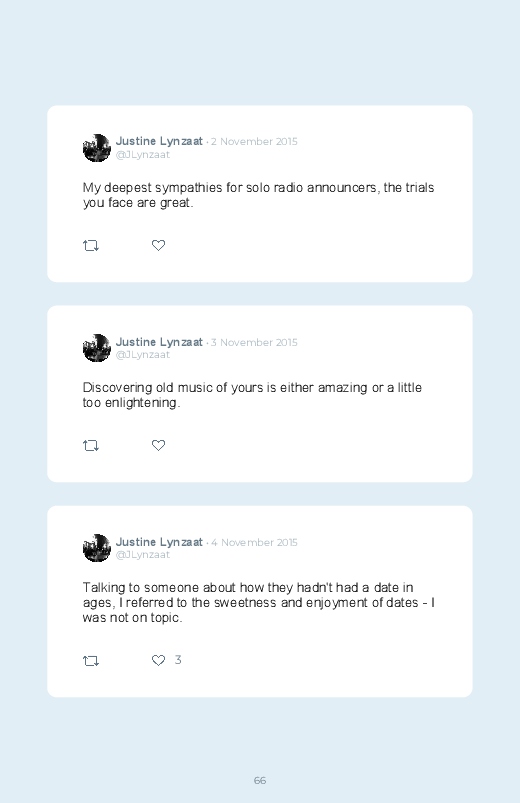The image size is (520, 803).
Task: Click @JLynzaat handle in third tweet
Action: pyautogui.click(x=142, y=555)
